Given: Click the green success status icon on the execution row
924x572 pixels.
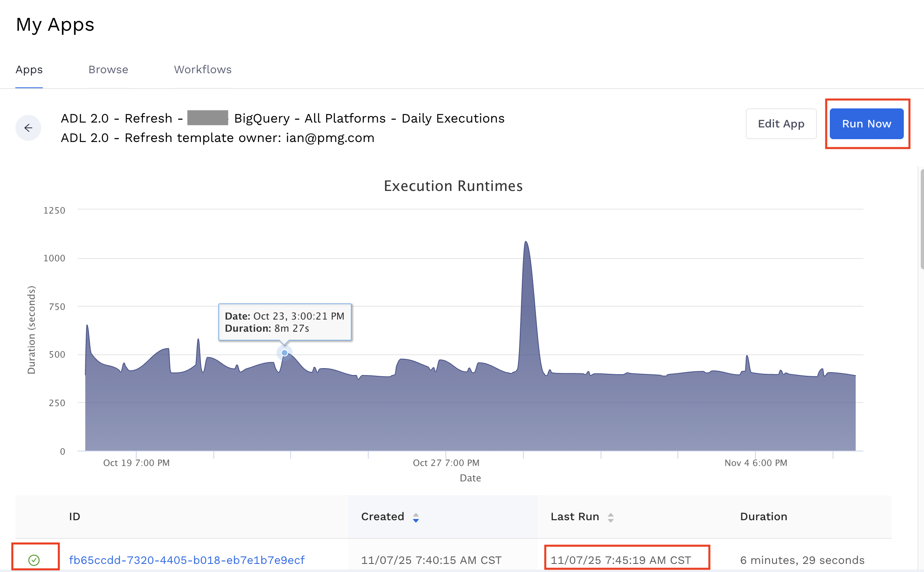Looking at the screenshot, I should point(35,560).
